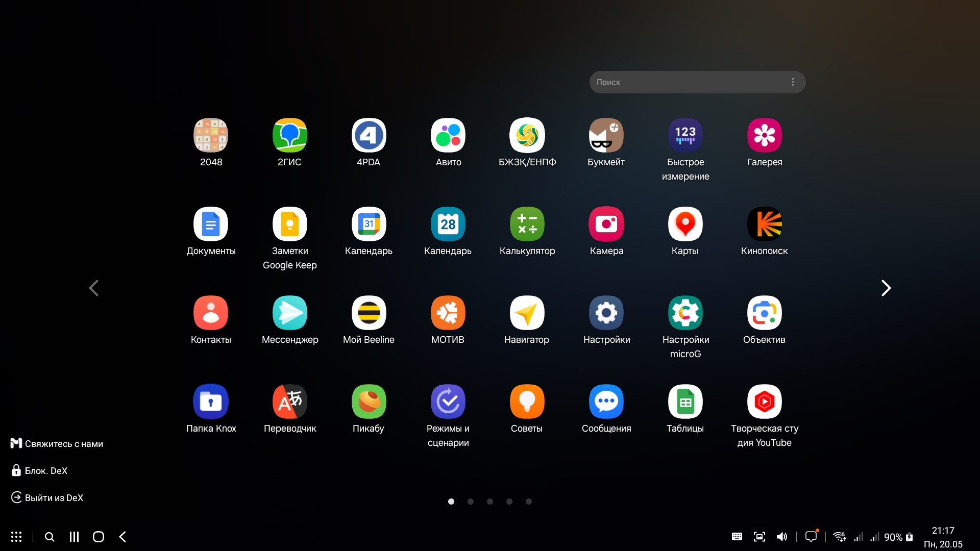
Task: Open the Галерея app
Action: (765, 135)
